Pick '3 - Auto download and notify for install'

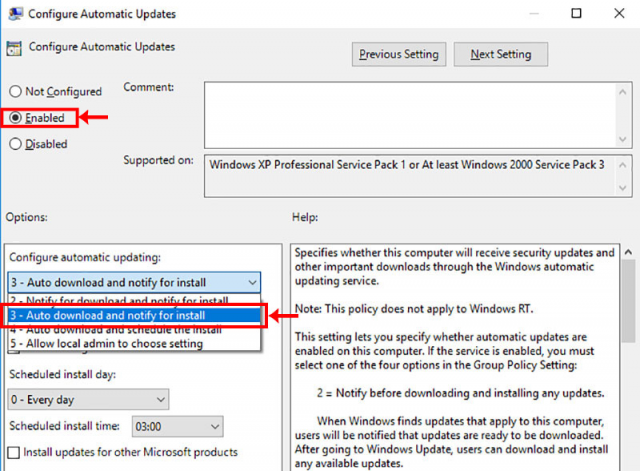134,316
